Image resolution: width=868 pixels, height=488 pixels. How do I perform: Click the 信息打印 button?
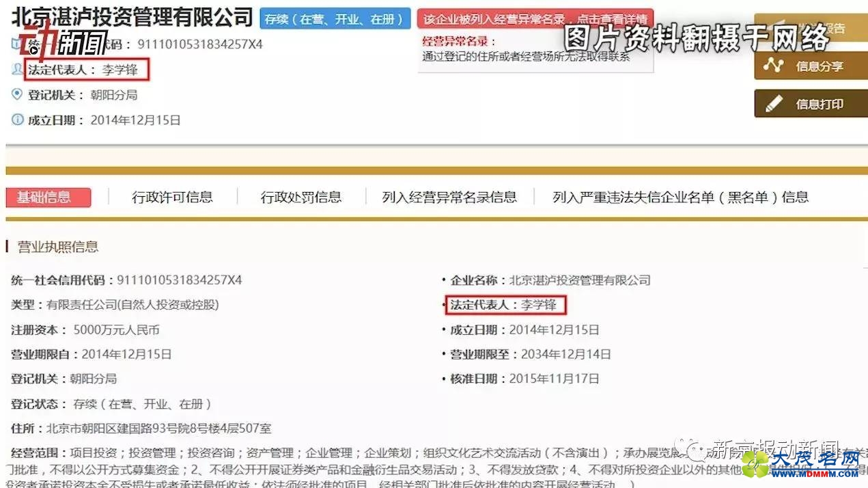pyautogui.click(x=811, y=104)
